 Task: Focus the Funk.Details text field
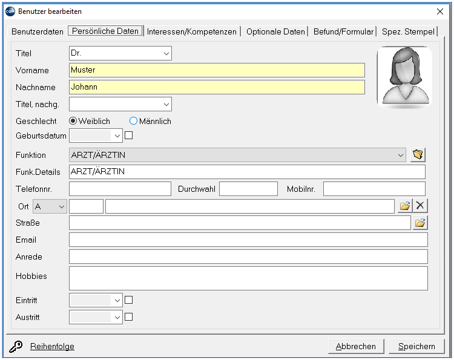(x=247, y=172)
